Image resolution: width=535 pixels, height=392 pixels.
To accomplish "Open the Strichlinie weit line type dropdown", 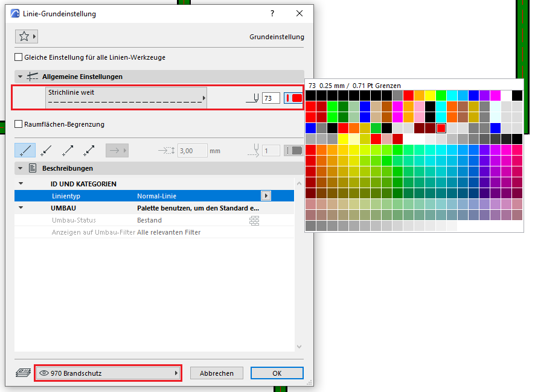I will (127, 98).
